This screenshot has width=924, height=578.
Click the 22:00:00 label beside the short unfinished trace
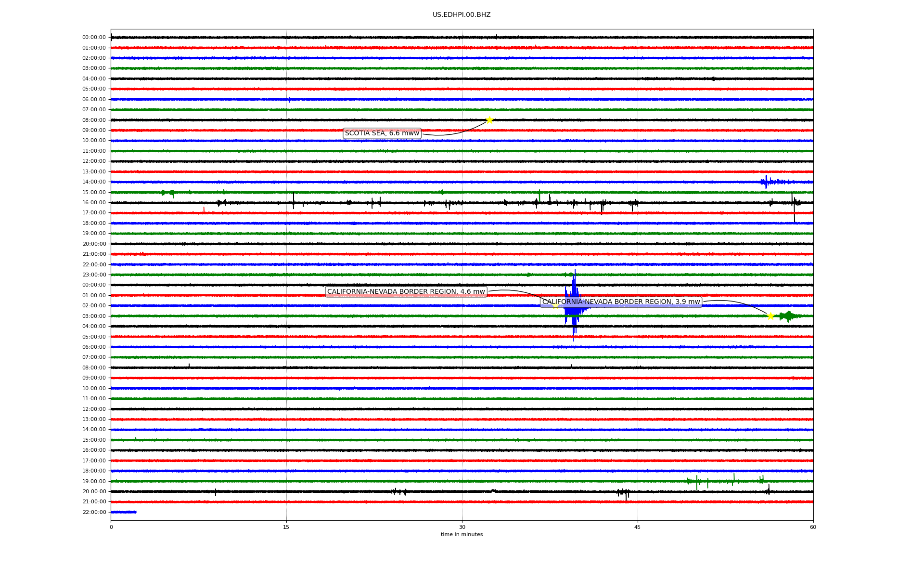tap(94, 512)
